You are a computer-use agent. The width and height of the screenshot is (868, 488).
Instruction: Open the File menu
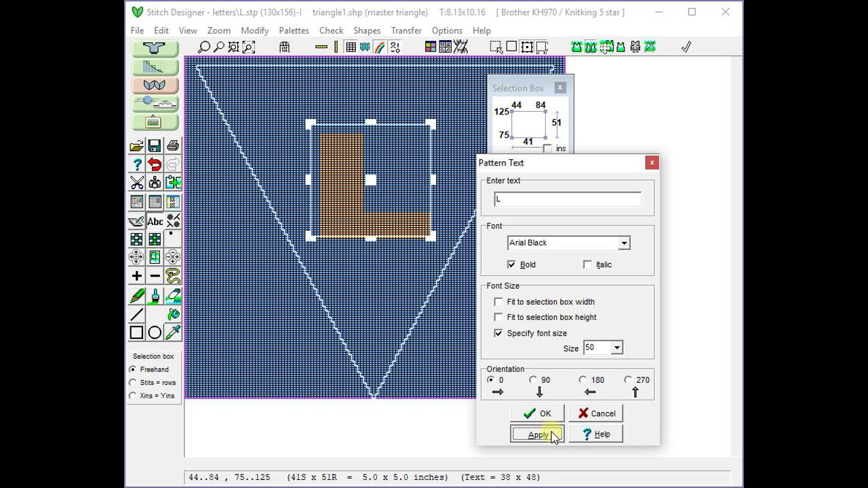(x=137, y=30)
